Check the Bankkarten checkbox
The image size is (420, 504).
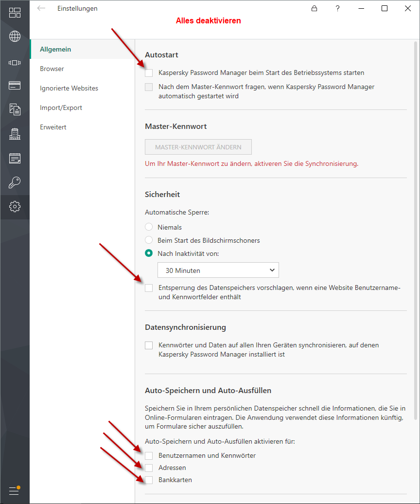[149, 480]
